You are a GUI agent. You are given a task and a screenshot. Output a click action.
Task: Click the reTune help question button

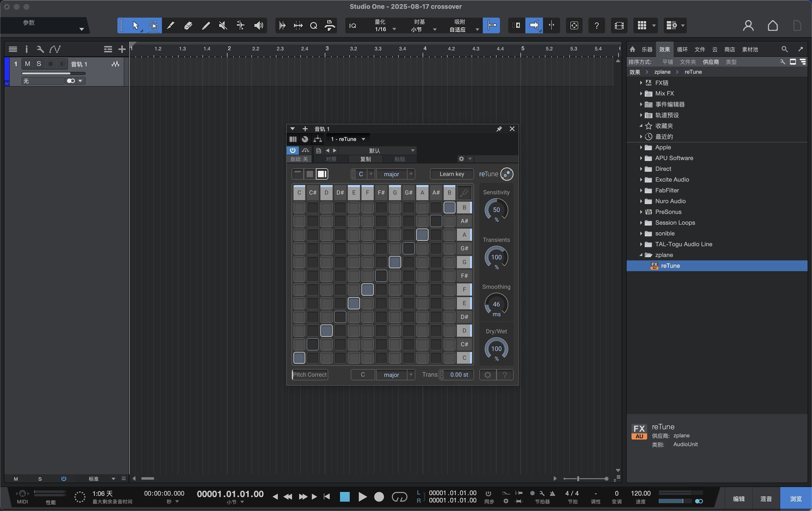(x=505, y=375)
